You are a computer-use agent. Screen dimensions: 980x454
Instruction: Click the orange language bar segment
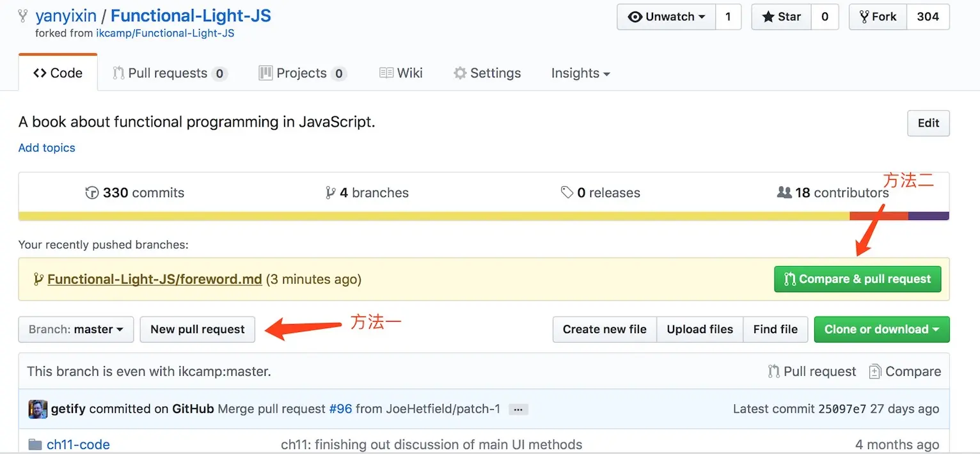click(x=879, y=215)
